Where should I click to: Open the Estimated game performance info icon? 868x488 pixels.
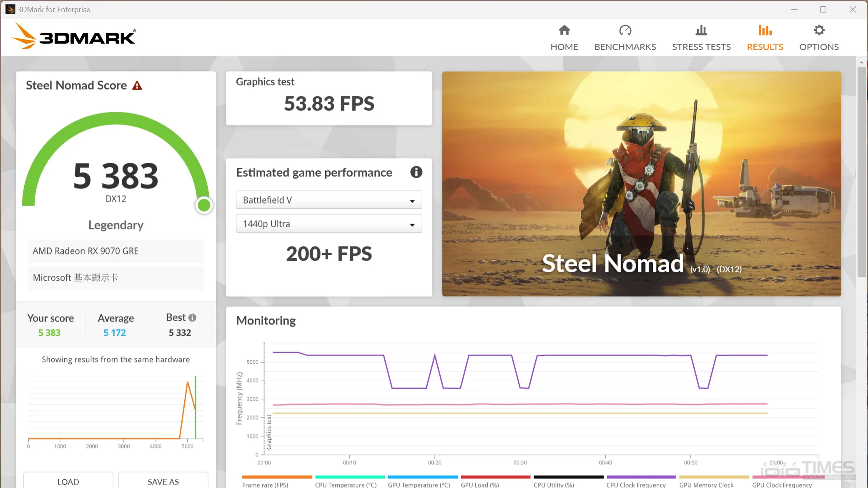pyautogui.click(x=416, y=172)
